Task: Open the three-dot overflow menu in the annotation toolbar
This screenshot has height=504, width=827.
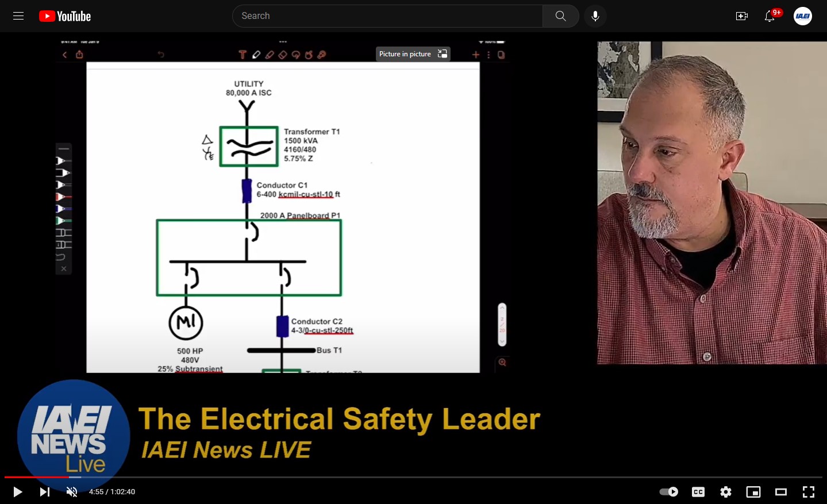Action: coord(489,54)
